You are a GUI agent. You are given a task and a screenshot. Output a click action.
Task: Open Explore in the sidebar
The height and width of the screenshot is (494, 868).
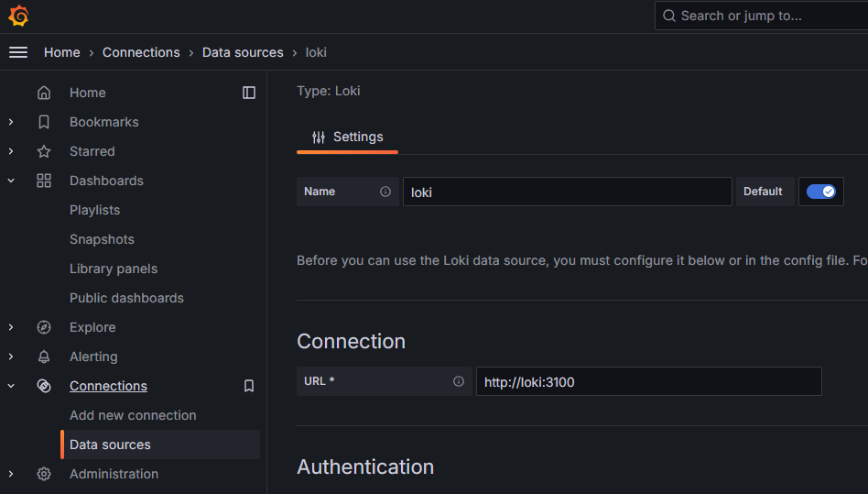(x=92, y=327)
